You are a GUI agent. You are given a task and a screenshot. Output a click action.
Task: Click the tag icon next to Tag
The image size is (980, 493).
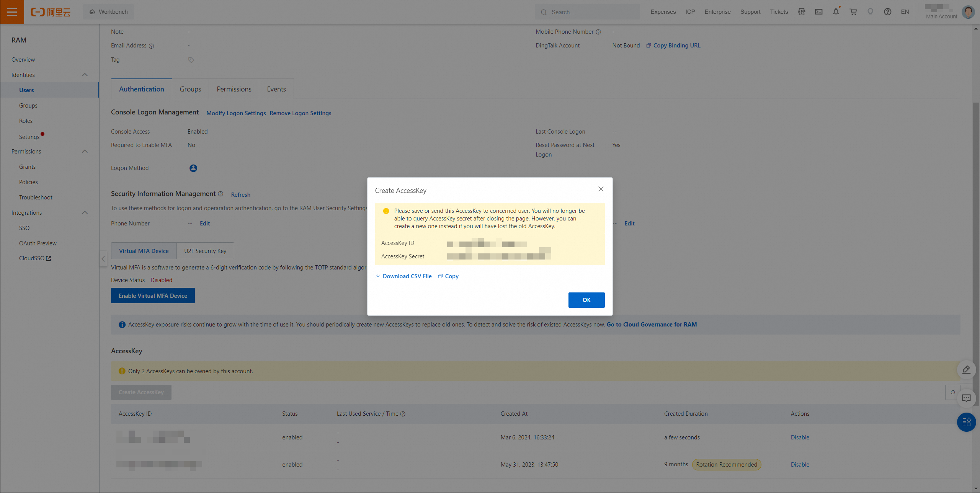point(191,60)
